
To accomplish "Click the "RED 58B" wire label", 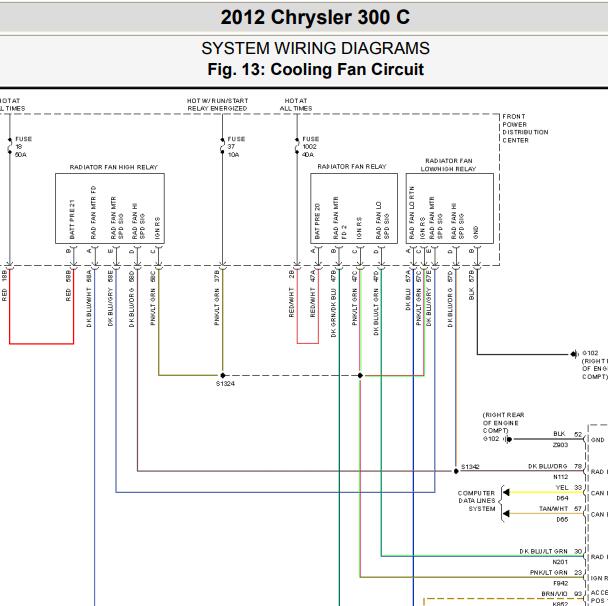I will tap(68, 286).
